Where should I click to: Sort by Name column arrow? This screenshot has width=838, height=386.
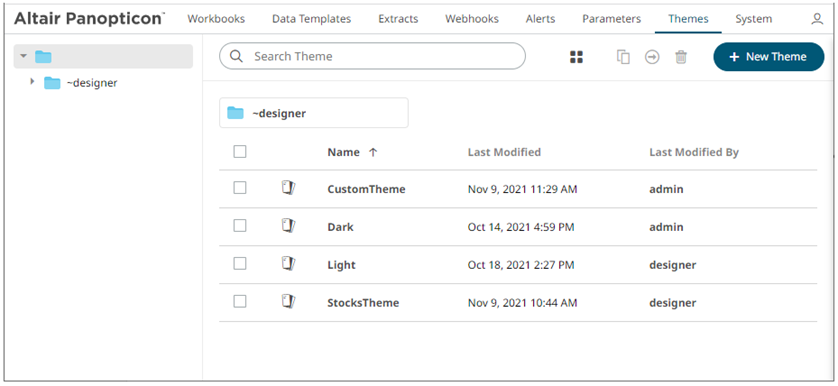coord(373,152)
